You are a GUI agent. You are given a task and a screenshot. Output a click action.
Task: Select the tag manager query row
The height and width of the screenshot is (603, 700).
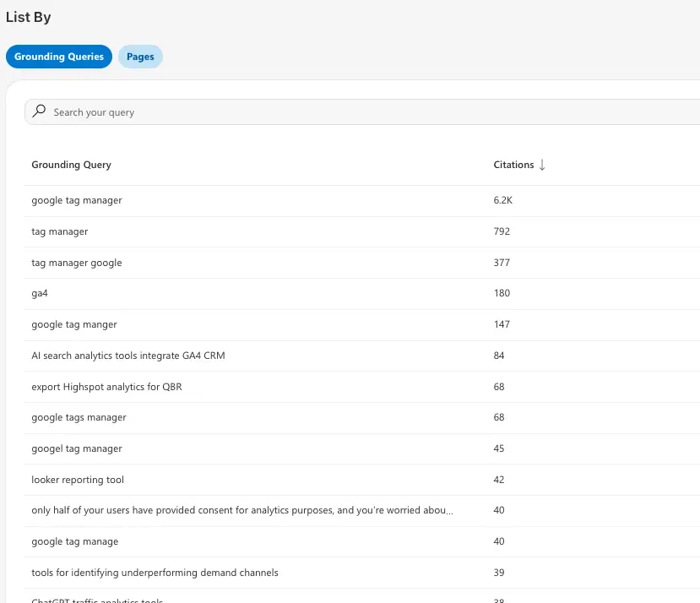(x=62, y=231)
